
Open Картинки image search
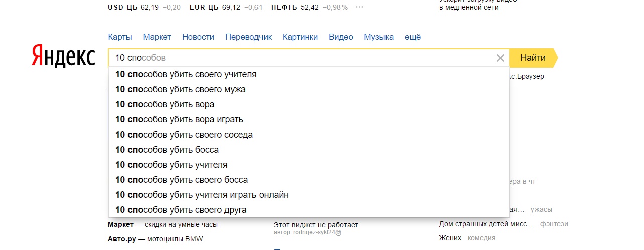[300, 37]
